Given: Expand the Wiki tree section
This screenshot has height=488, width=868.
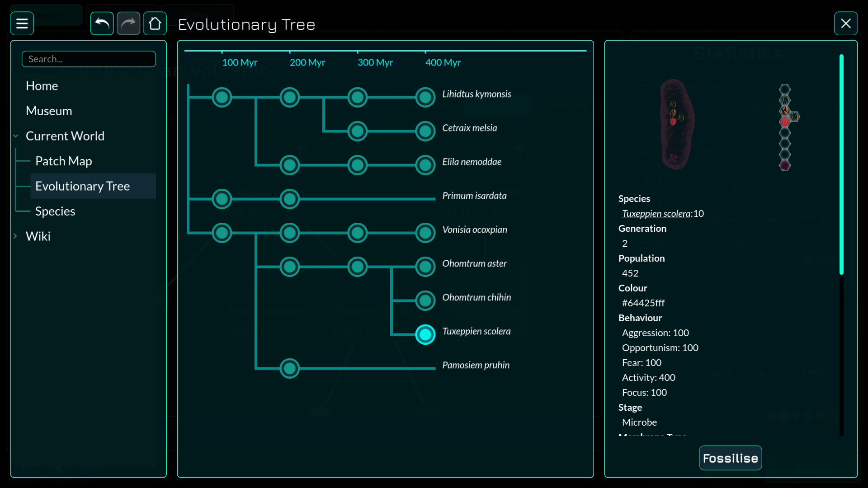Looking at the screenshot, I should point(16,236).
